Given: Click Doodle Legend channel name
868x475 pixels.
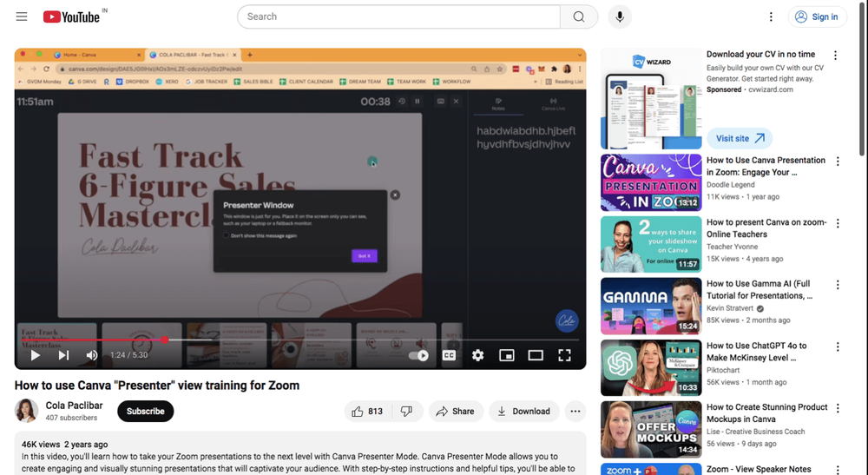Looking at the screenshot, I should (730, 184).
